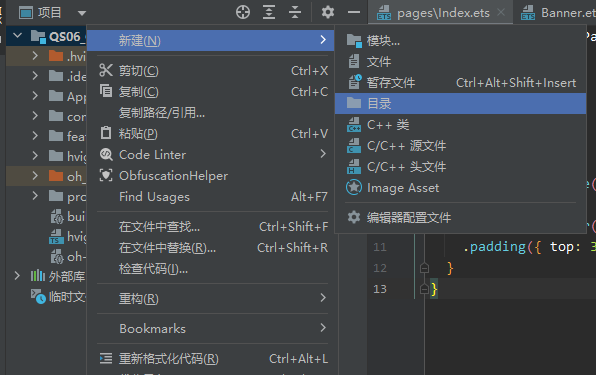Expand the oh_ folder node
The image size is (596, 375).
tap(35, 176)
